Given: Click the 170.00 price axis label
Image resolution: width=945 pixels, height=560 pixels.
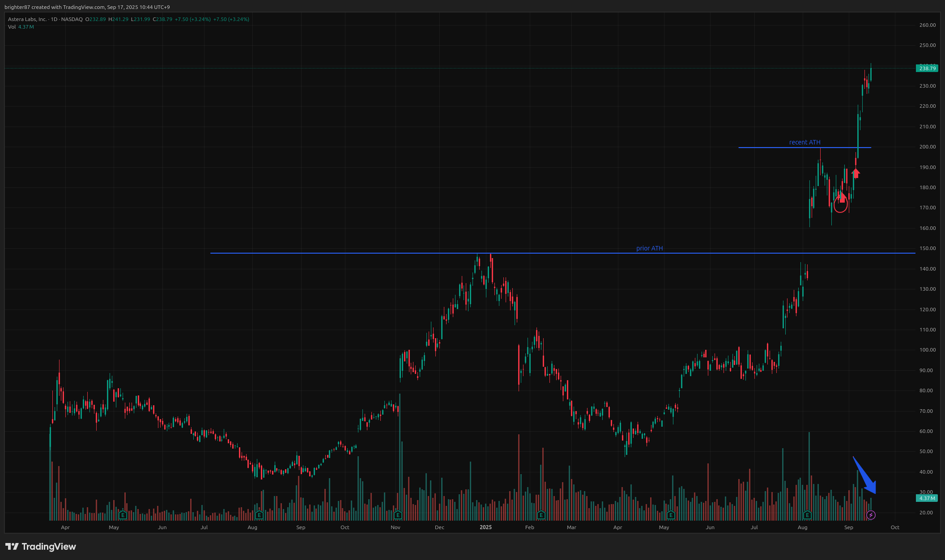Looking at the screenshot, I should coord(928,208).
